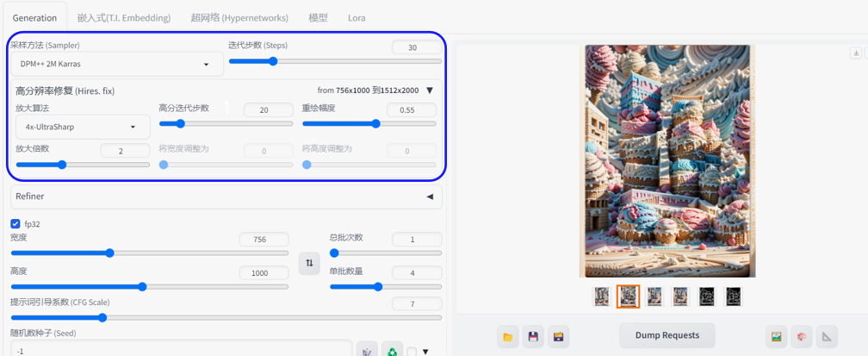
Task: Click the zip archive save icon
Action: pyautogui.click(x=559, y=336)
